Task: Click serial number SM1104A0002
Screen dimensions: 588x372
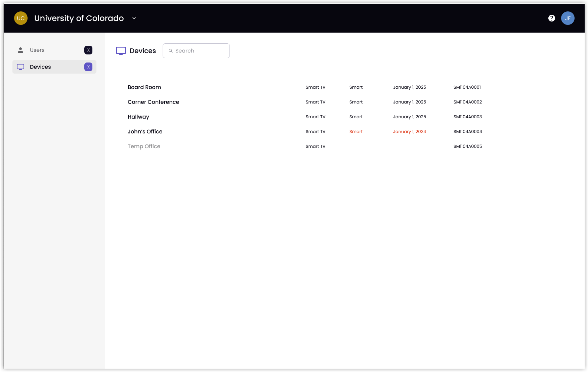Action: [x=468, y=102]
